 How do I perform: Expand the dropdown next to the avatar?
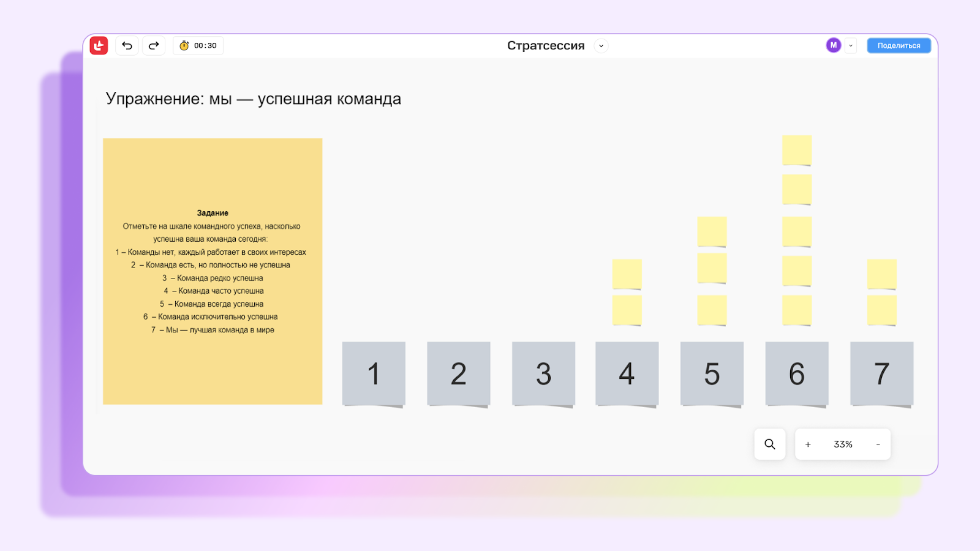pyautogui.click(x=851, y=45)
